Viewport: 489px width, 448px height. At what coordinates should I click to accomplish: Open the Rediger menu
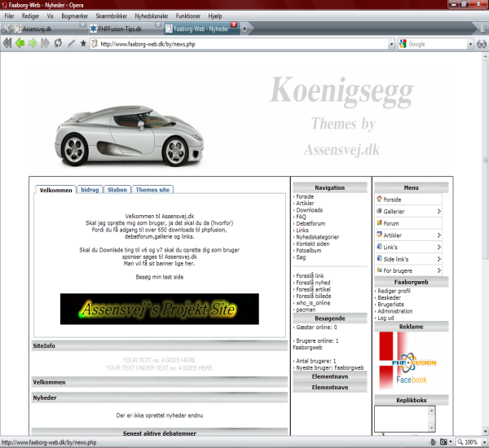point(30,16)
